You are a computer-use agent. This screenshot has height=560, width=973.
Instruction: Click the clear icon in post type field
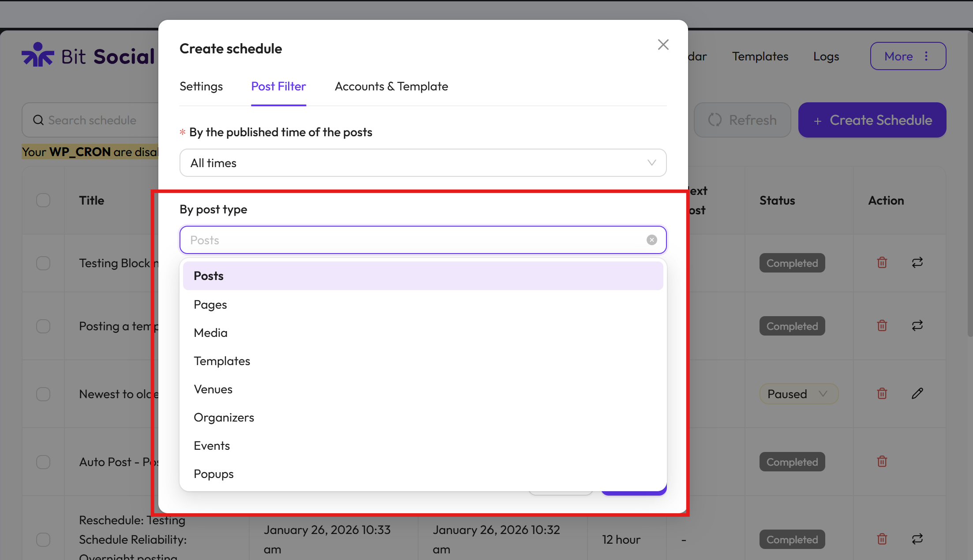coord(651,240)
